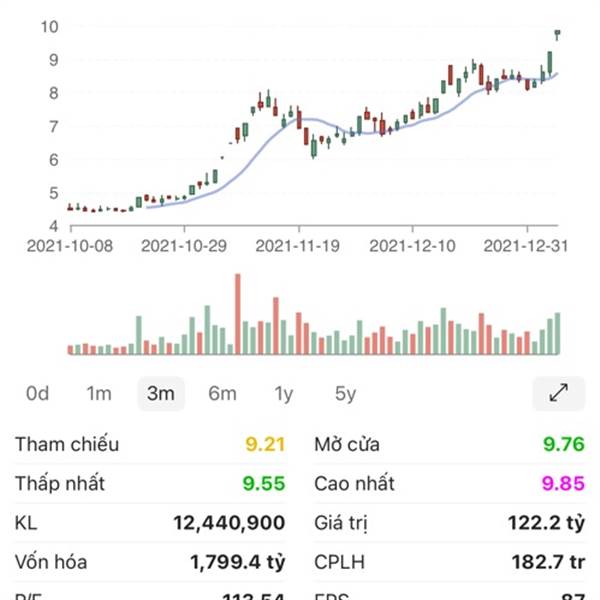Viewport: 600px width, 600px height.
Task: Tap the Vốn hóa label
Action: [51, 562]
